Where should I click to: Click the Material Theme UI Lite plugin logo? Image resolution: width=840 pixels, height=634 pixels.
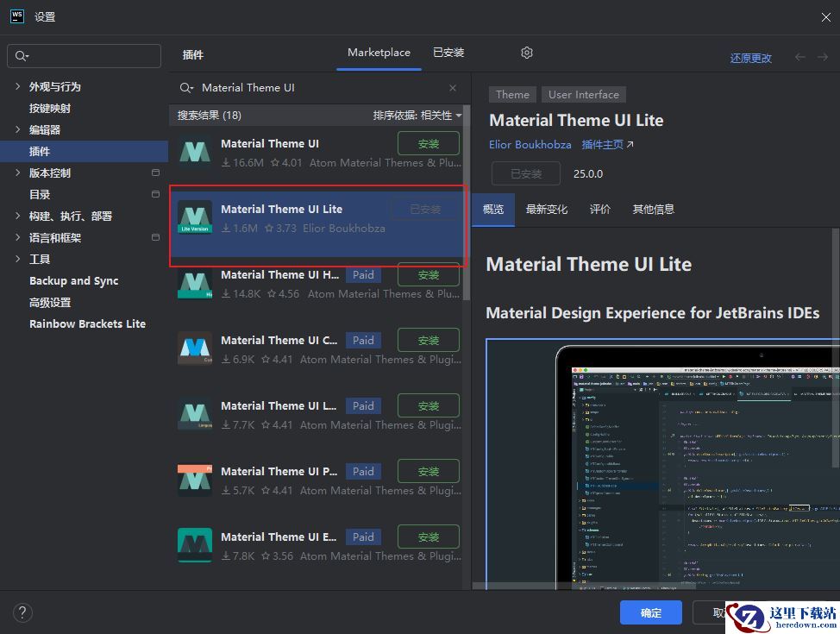(x=194, y=217)
